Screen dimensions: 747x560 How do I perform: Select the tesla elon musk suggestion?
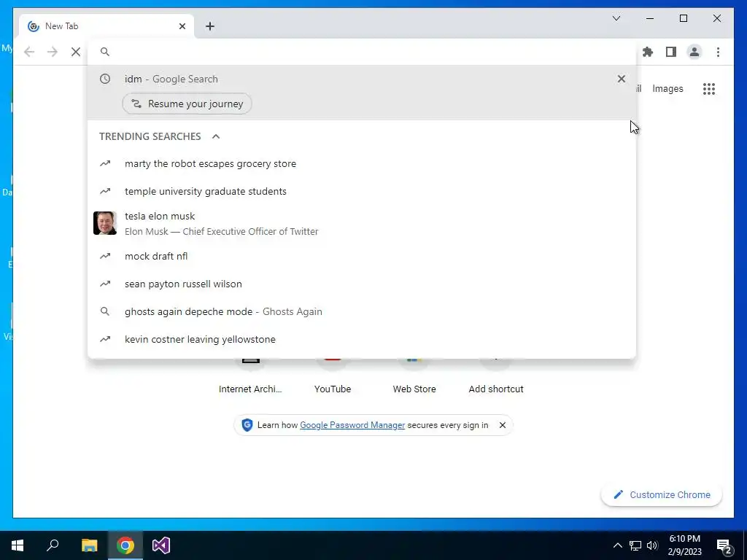[x=362, y=223]
